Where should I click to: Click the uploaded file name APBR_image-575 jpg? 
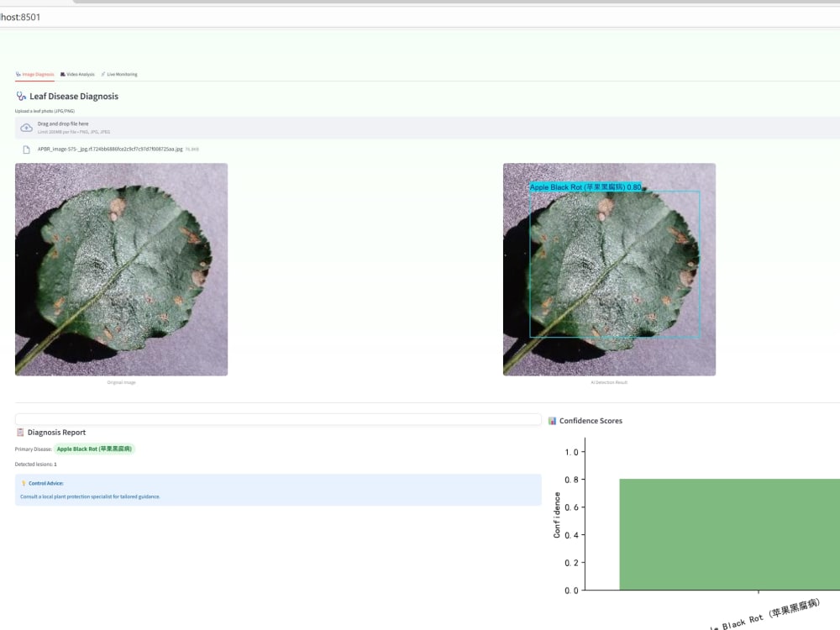pos(110,150)
